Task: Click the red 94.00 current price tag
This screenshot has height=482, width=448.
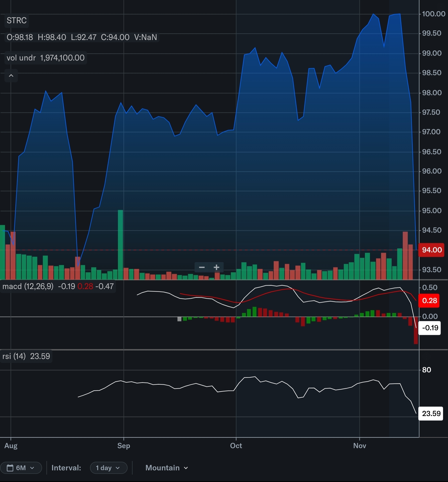Action: [x=432, y=250]
